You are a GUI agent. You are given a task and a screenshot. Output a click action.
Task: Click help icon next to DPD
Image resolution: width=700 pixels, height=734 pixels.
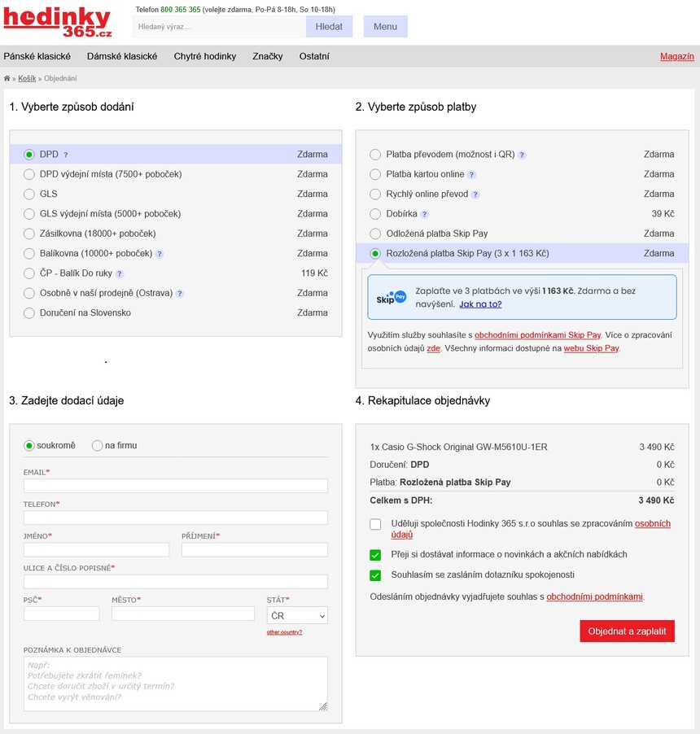[66, 155]
